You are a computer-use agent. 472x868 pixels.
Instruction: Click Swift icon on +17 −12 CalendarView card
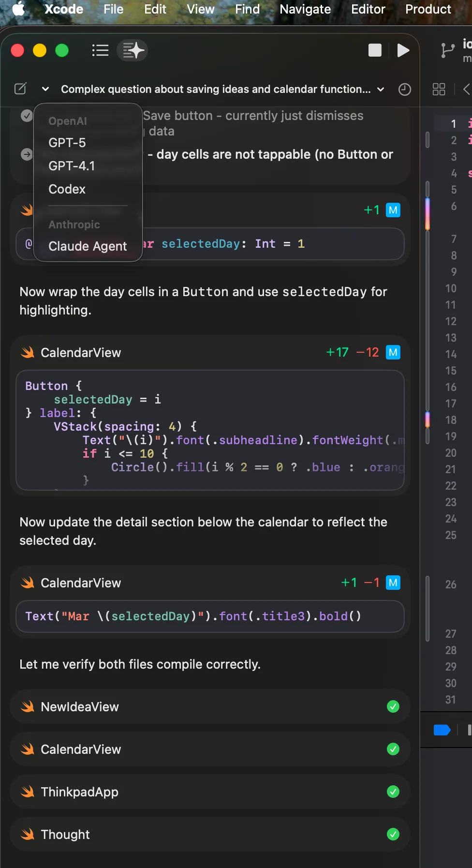[28, 352]
